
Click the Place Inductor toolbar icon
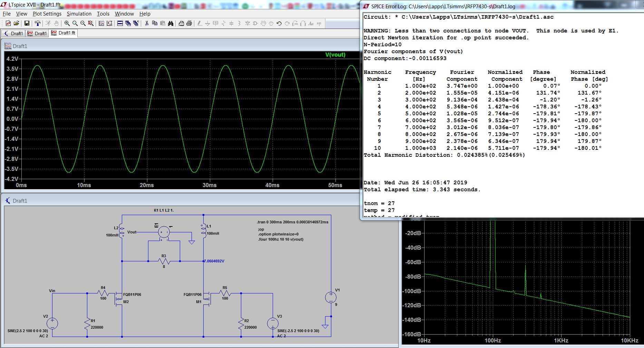(x=240, y=23)
